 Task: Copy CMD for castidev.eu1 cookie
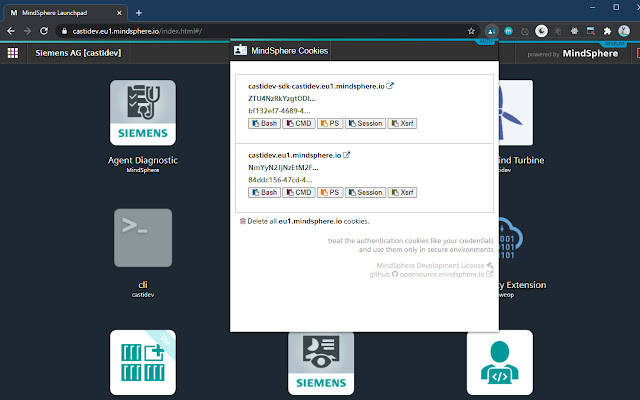pyautogui.click(x=299, y=192)
